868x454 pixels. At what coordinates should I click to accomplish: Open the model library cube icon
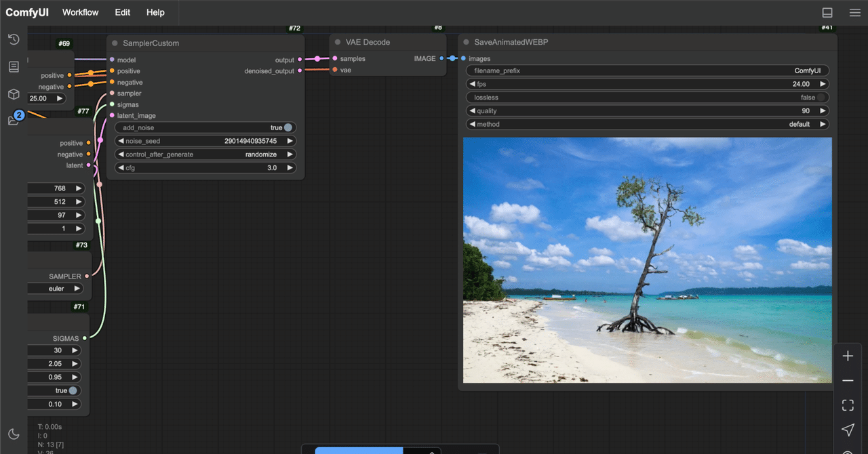pyautogui.click(x=14, y=94)
